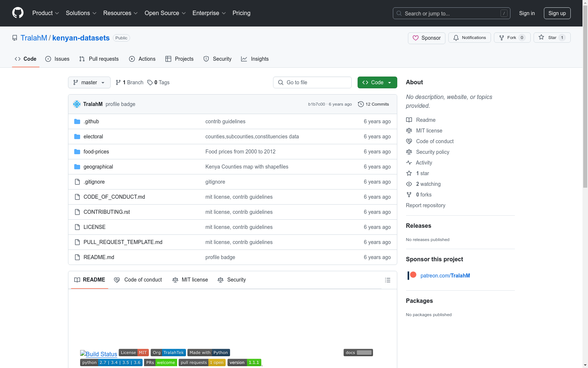Open the Insights tab
Viewport: 588px width, 368px height.
click(255, 59)
